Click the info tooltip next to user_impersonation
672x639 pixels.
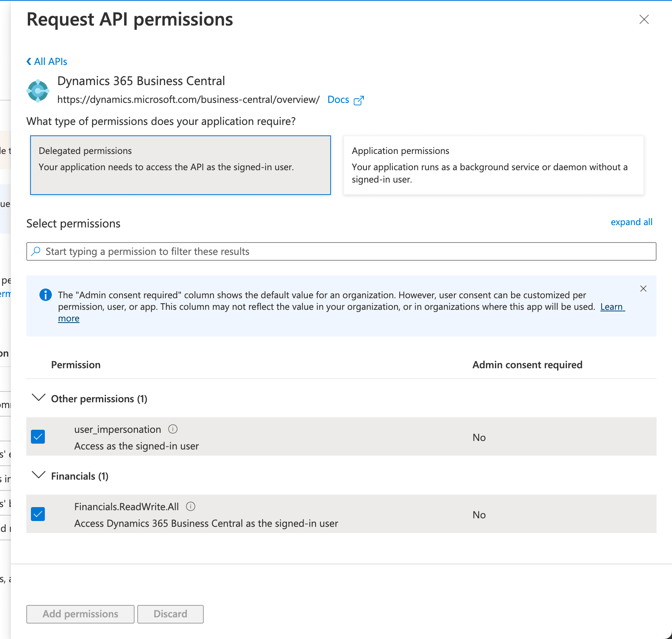173,429
